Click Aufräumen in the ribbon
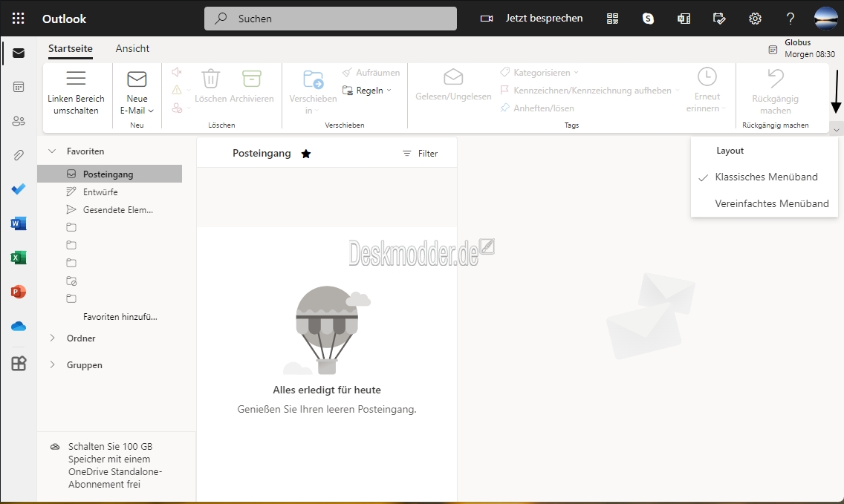 (371, 73)
